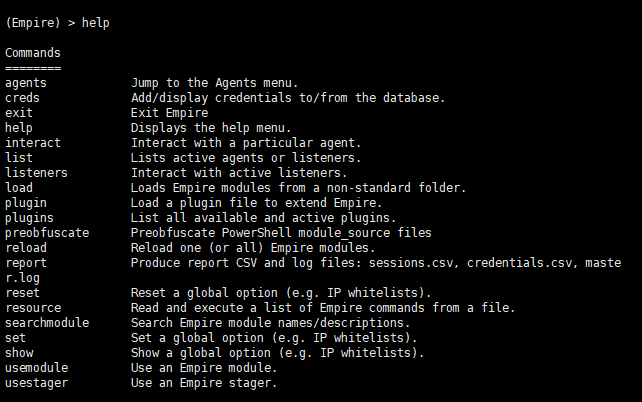Click the "plugin" command entry
Viewport: 642px width, 402px height.
pyautogui.click(x=26, y=202)
